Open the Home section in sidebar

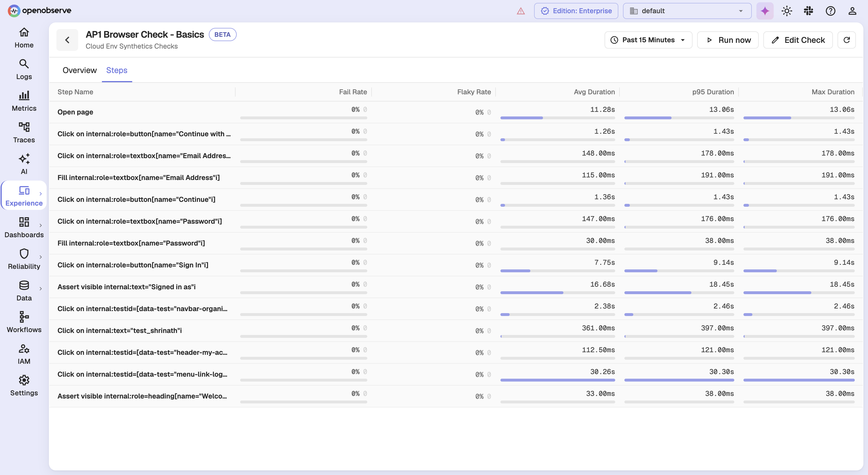click(24, 38)
